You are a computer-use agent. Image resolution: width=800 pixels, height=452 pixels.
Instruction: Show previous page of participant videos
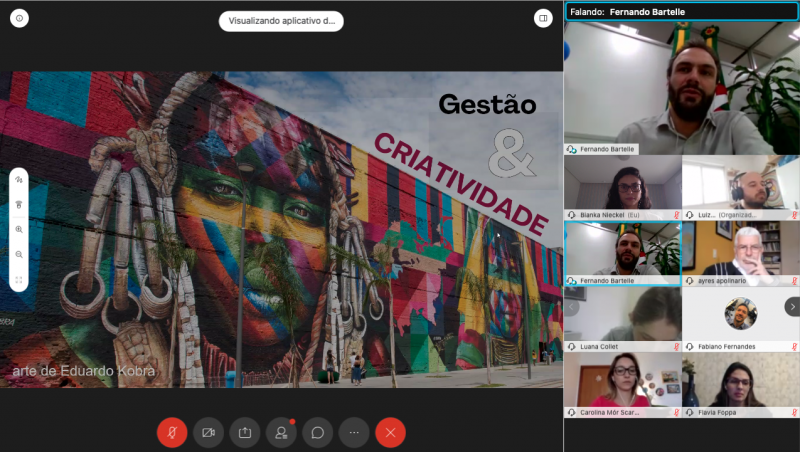(x=571, y=307)
